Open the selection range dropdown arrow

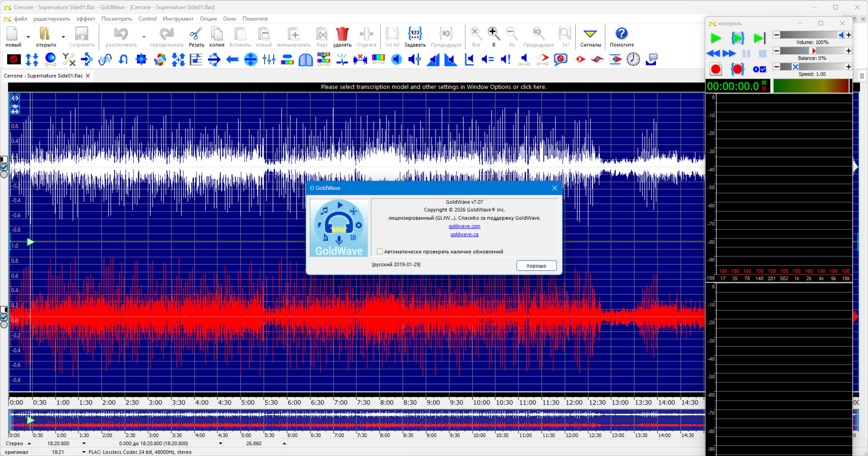tap(220, 444)
